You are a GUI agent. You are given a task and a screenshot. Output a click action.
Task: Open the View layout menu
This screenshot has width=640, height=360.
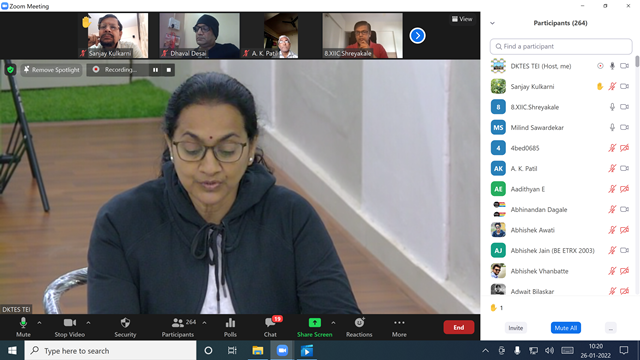pyautogui.click(x=462, y=19)
